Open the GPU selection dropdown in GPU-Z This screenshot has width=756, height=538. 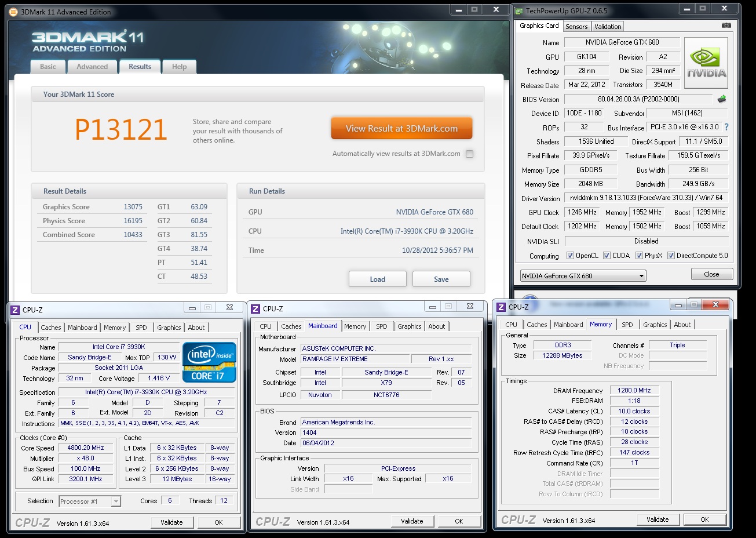click(583, 276)
